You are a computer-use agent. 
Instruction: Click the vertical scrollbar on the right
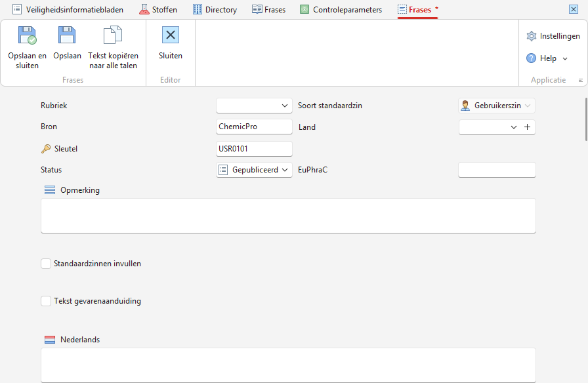586,119
